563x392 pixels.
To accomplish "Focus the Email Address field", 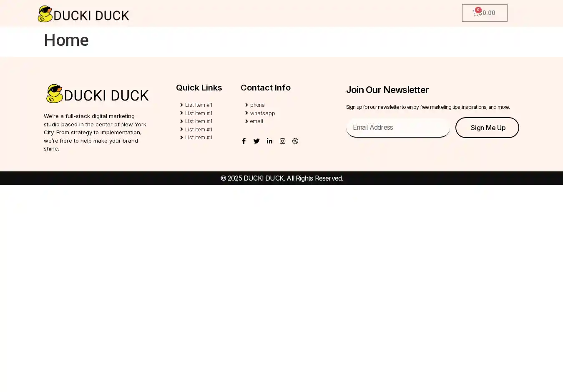I will coord(398,128).
